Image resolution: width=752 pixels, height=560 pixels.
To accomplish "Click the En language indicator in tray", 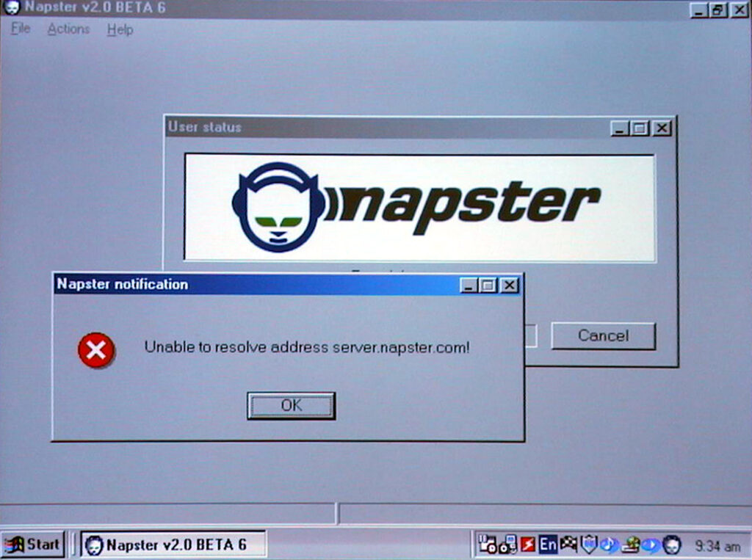I will pos(548,545).
